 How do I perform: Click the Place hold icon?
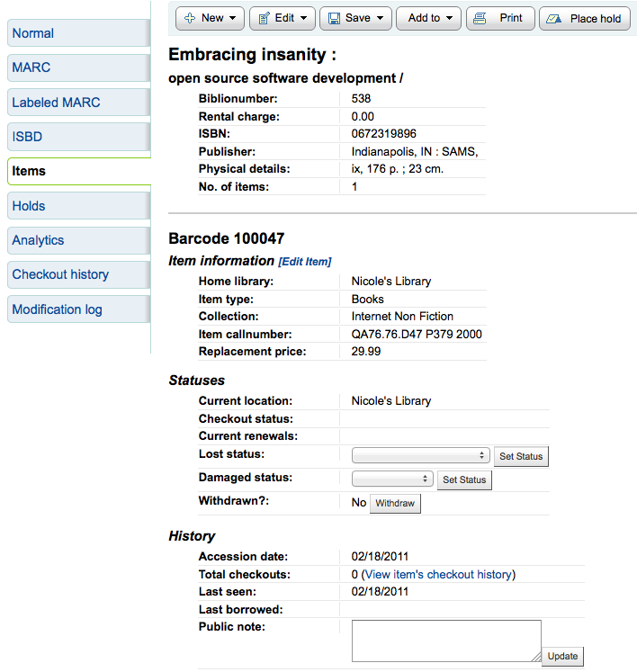point(554,18)
